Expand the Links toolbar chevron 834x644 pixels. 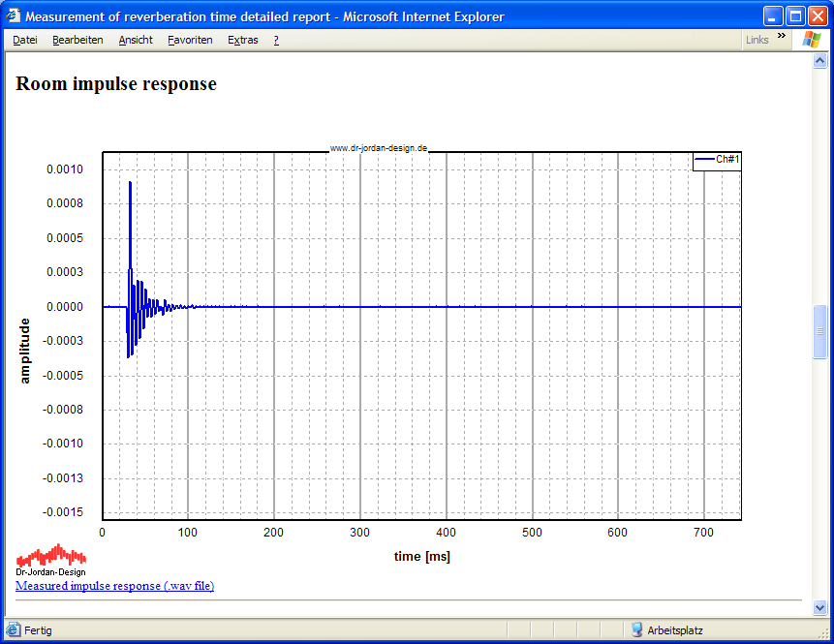pyautogui.click(x=782, y=37)
